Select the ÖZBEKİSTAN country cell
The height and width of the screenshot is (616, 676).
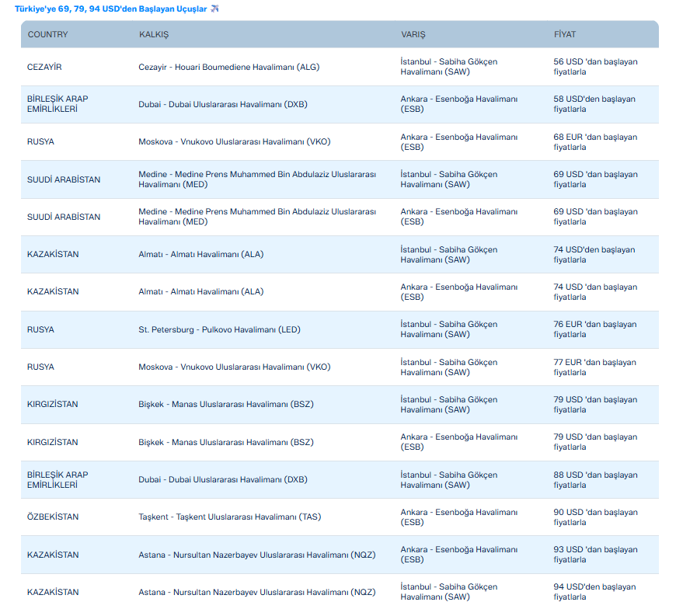53,517
